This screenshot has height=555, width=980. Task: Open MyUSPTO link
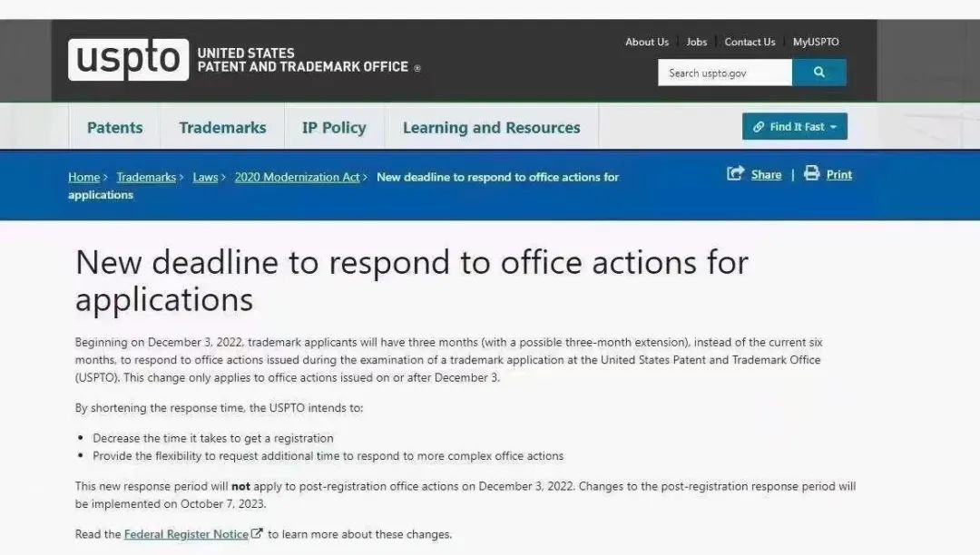[x=816, y=42]
